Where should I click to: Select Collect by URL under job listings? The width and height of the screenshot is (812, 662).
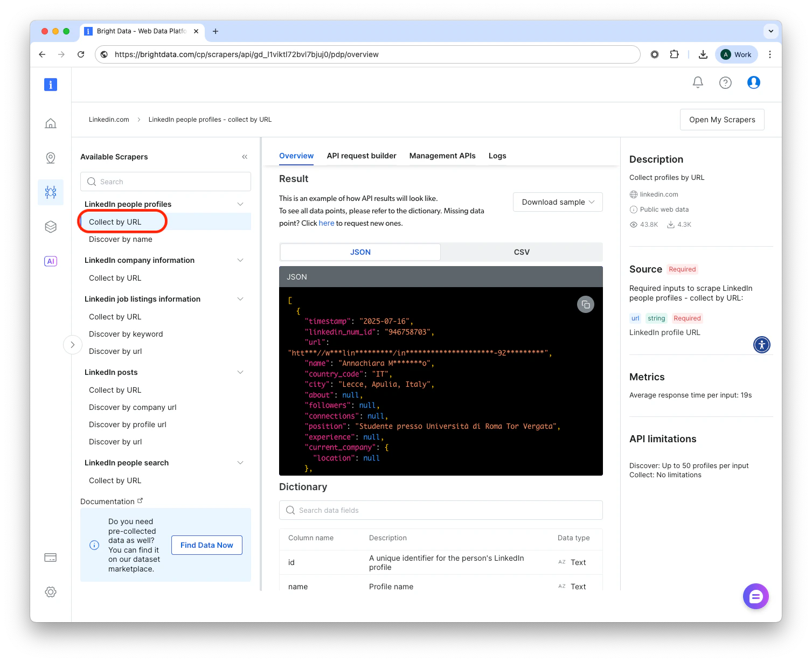pyautogui.click(x=115, y=317)
